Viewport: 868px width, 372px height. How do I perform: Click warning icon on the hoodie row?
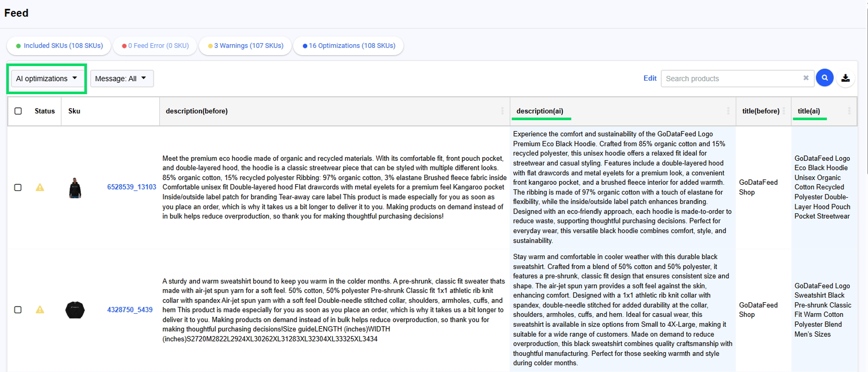click(x=40, y=187)
